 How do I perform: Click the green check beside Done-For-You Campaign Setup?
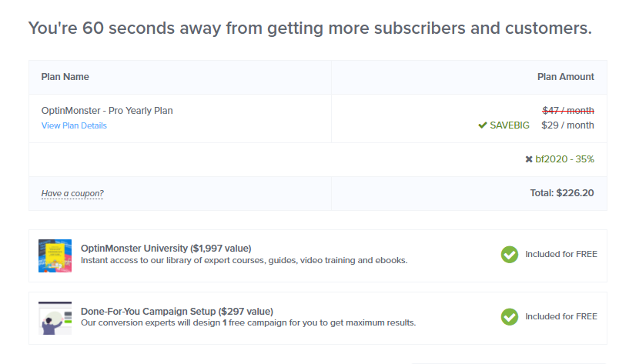pos(509,316)
